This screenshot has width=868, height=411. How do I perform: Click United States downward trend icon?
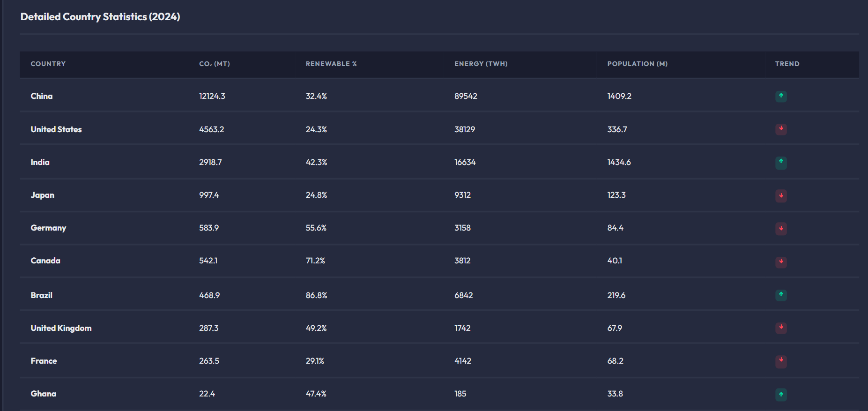pyautogui.click(x=780, y=129)
